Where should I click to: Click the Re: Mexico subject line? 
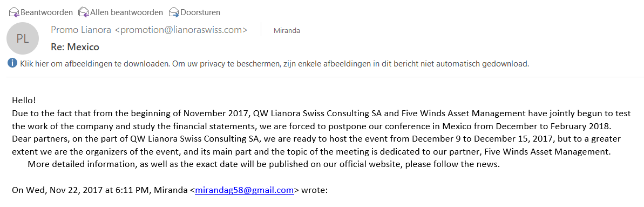point(75,47)
